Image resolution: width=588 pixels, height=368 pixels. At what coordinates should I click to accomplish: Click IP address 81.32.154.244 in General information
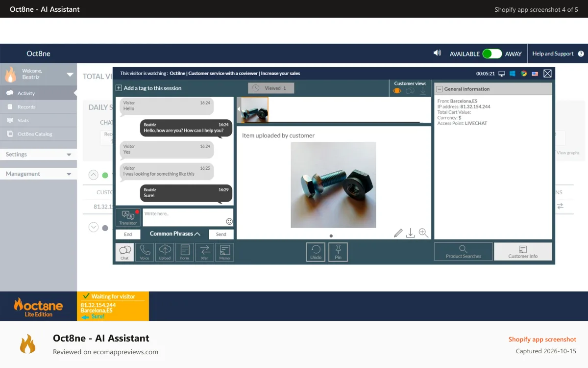point(475,106)
